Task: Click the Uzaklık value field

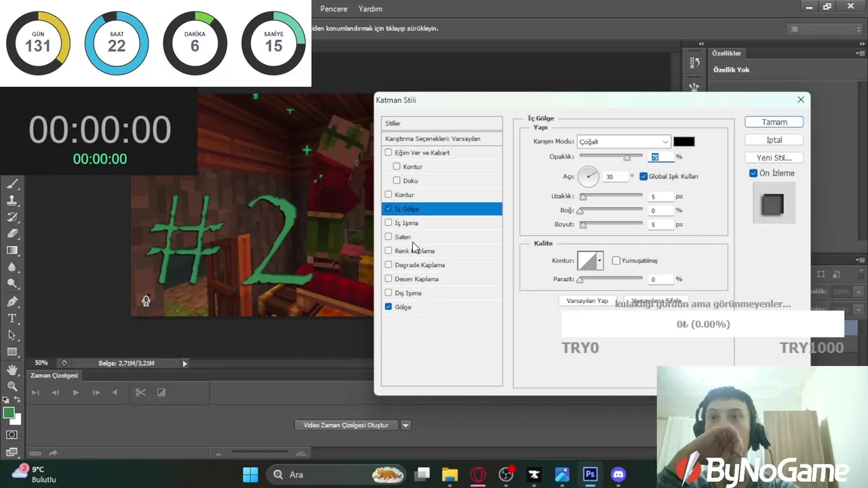Action: click(x=661, y=197)
